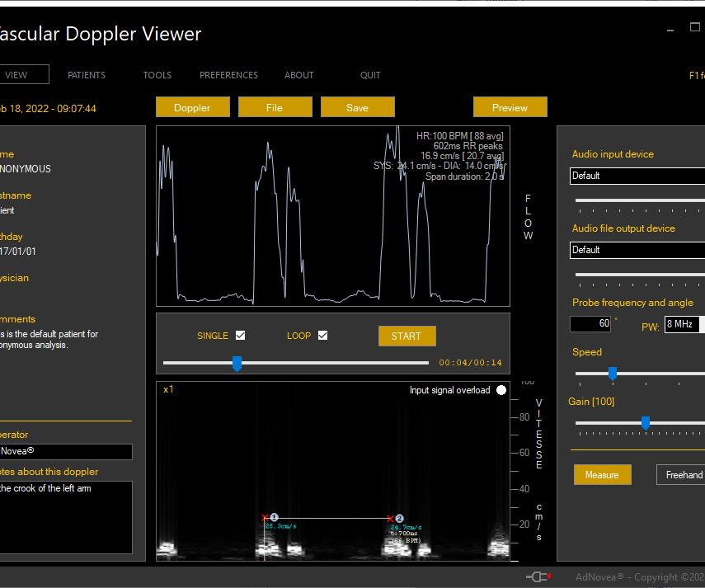Click the probe angle input showing 60
Screen dimensions: 705x588
[x=590, y=323]
